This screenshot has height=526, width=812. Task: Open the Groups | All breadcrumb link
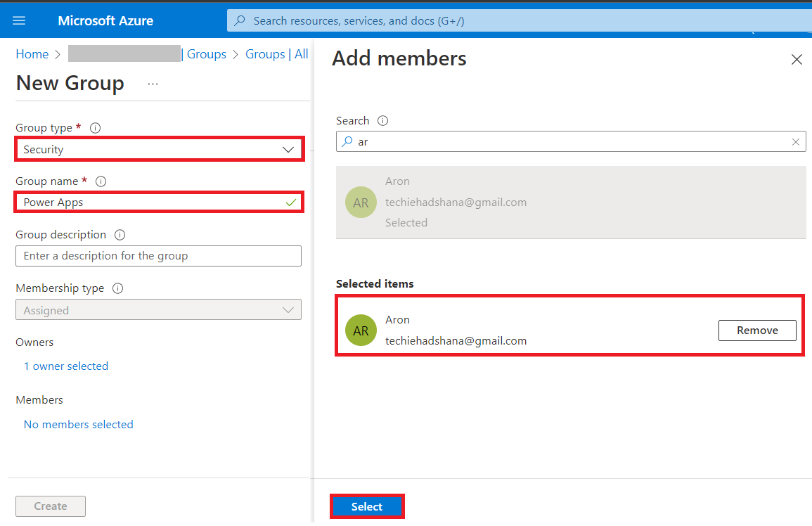coord(276,53)
